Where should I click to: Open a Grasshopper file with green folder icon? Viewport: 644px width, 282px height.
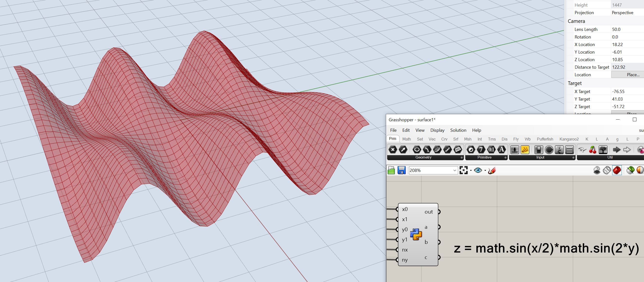point(391,170)
